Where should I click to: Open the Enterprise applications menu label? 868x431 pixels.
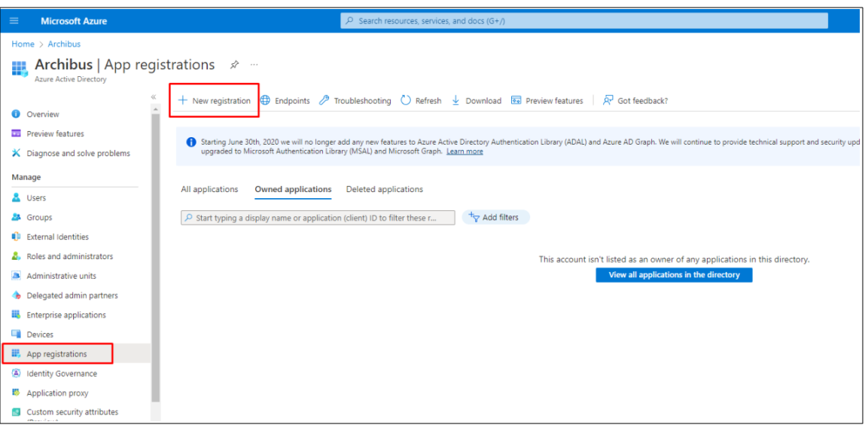(x=66, y=315)
